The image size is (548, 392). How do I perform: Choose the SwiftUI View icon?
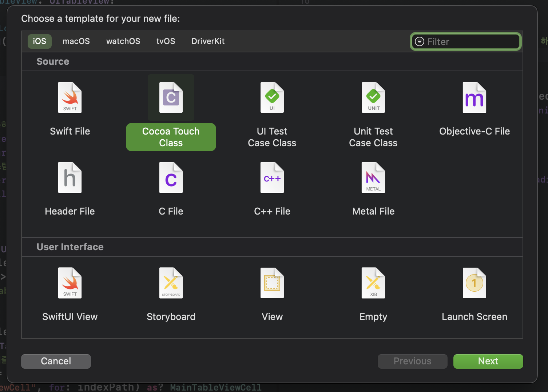pyautogui.click(x=70, y=283)
